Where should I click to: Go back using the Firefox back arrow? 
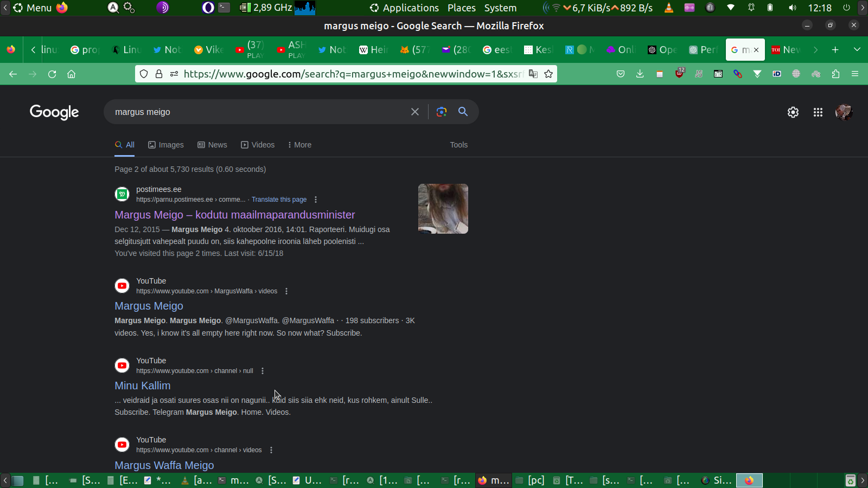point(13,74)
